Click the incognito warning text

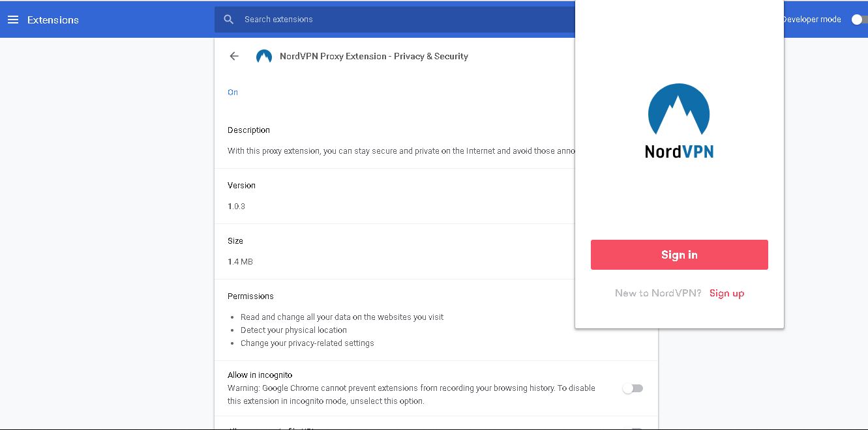tap(412, 395)
